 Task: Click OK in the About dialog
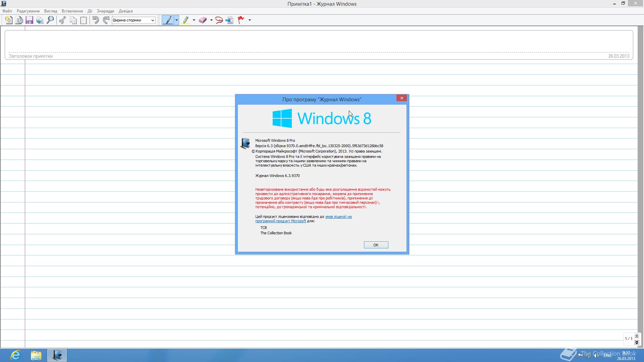[x=376, y=245]
